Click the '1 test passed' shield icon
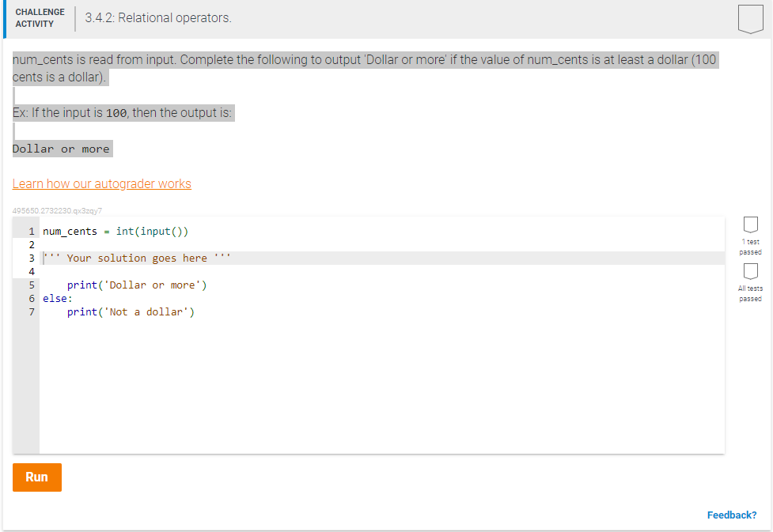Viewport: 773px width, 532px height. 750,224
